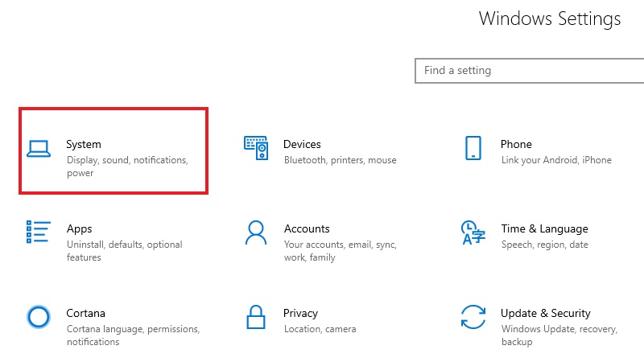
Task: Open the Cortana settings label
Action: coord(86,313)
